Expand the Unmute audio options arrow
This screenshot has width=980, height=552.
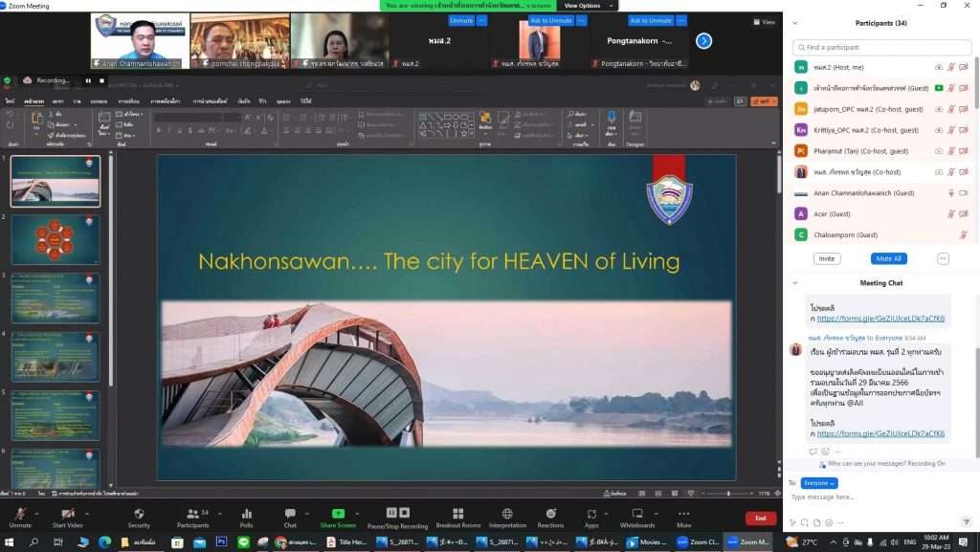point(37,514)
